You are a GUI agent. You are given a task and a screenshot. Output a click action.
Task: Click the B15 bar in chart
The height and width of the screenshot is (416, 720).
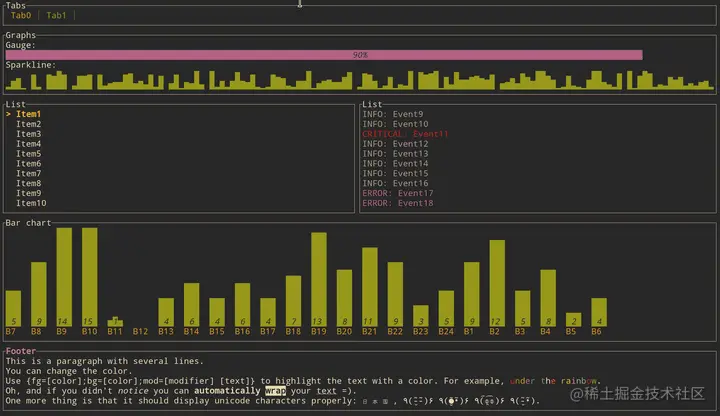(x=217, y=312)
